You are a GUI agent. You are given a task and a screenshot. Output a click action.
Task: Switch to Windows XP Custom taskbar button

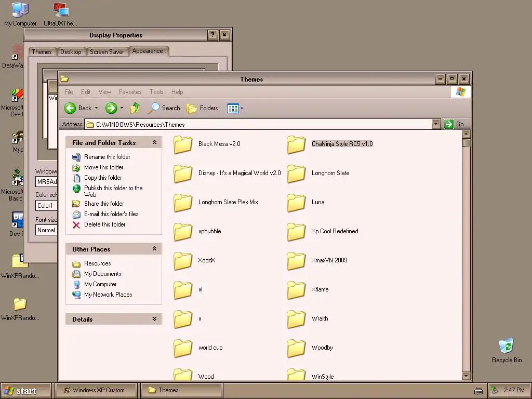point(96,390)
